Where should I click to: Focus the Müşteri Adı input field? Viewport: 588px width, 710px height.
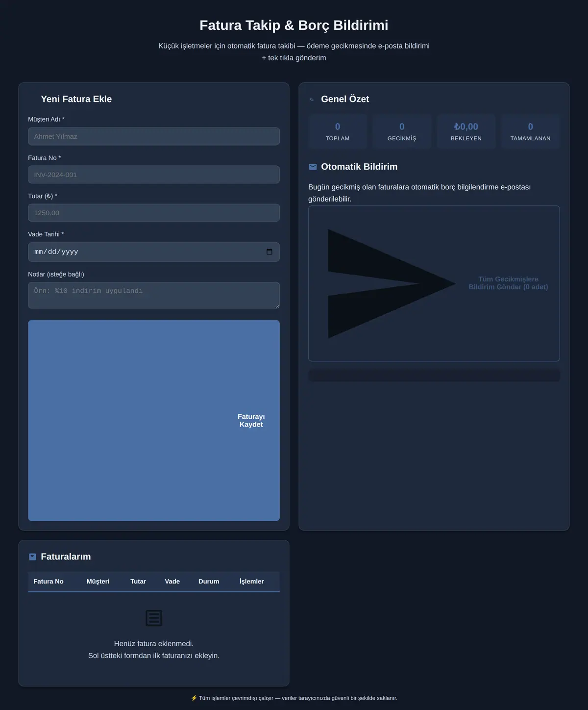point(154,136)
